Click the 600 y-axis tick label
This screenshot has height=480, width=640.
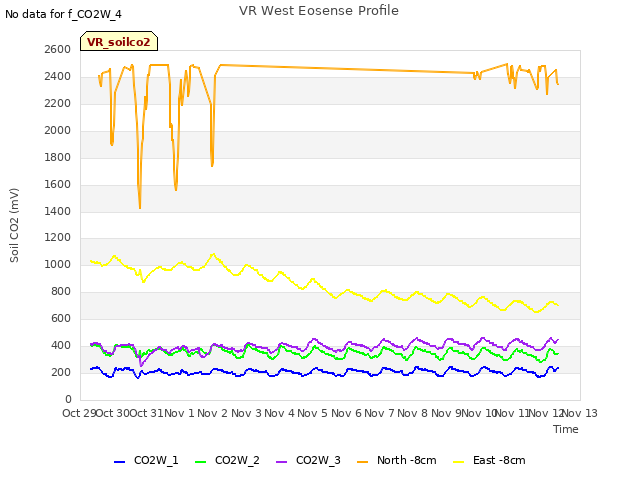point(61,319)
